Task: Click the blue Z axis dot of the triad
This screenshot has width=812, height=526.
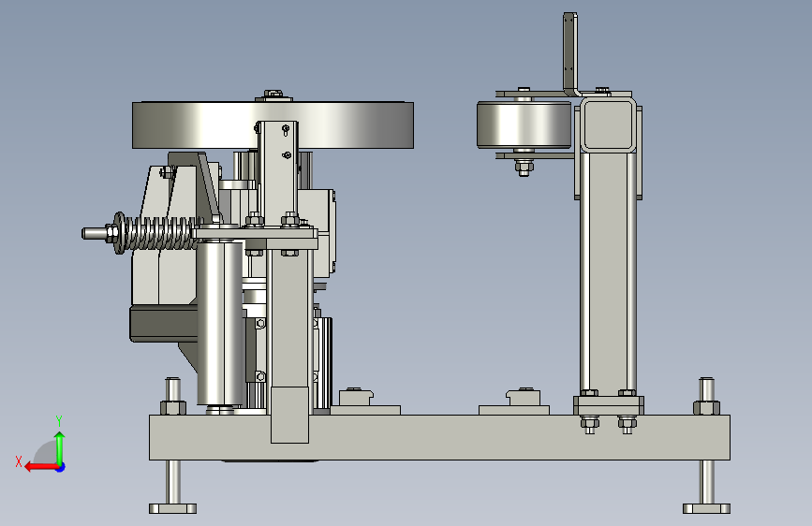Action: coord(61,467)
